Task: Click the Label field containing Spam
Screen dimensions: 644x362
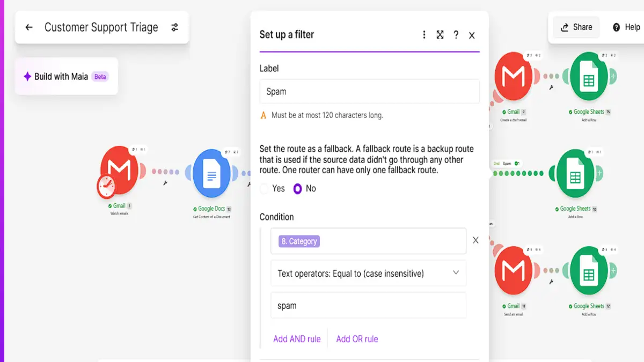Action: pos(369,92)
